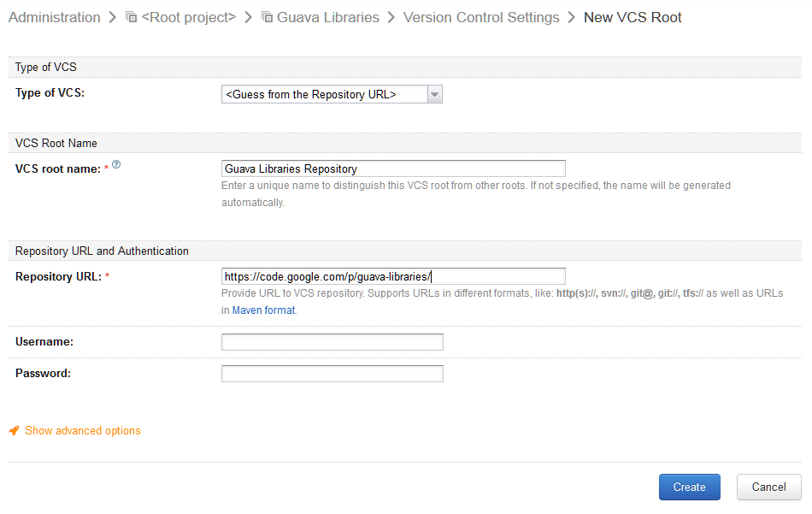
Task: Click the Guava Libraries project icon in breadcrumb
Action: click(x=268, y=17)
